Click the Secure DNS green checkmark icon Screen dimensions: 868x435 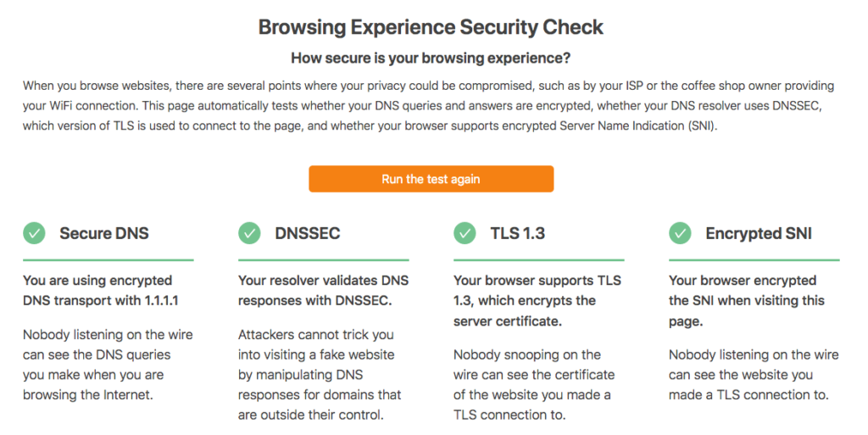click(x=34, y=233)
